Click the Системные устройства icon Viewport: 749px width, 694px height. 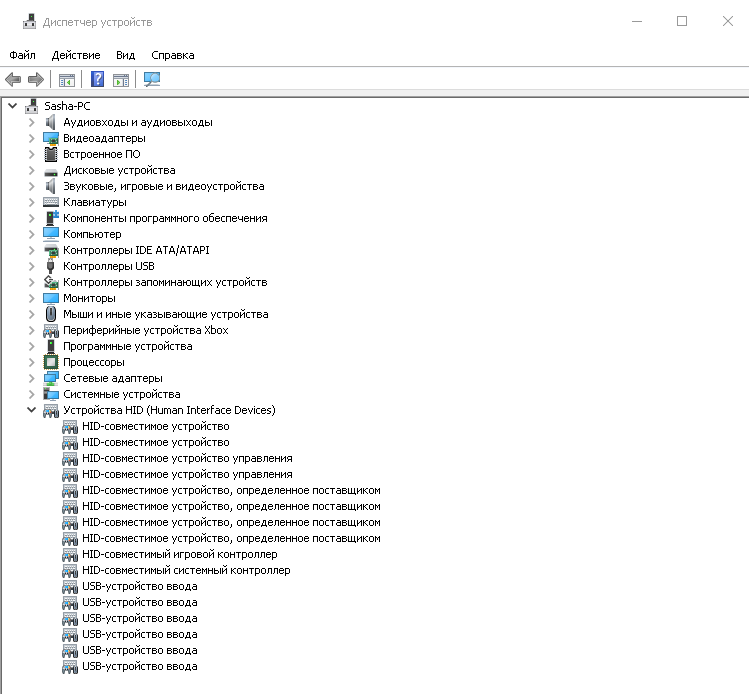51,394
